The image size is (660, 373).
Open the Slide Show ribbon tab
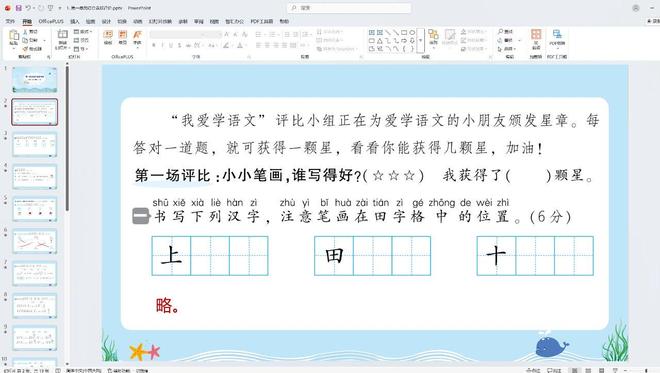coord(161,21)
